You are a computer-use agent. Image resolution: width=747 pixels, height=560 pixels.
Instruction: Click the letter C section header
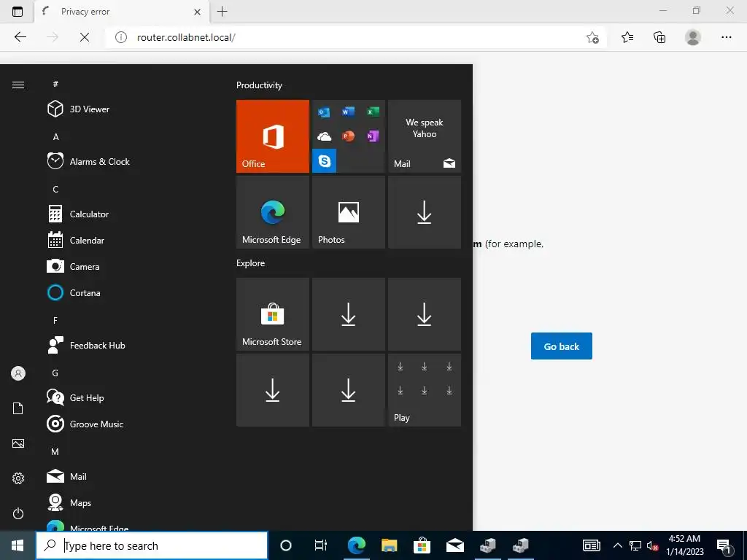55,189
